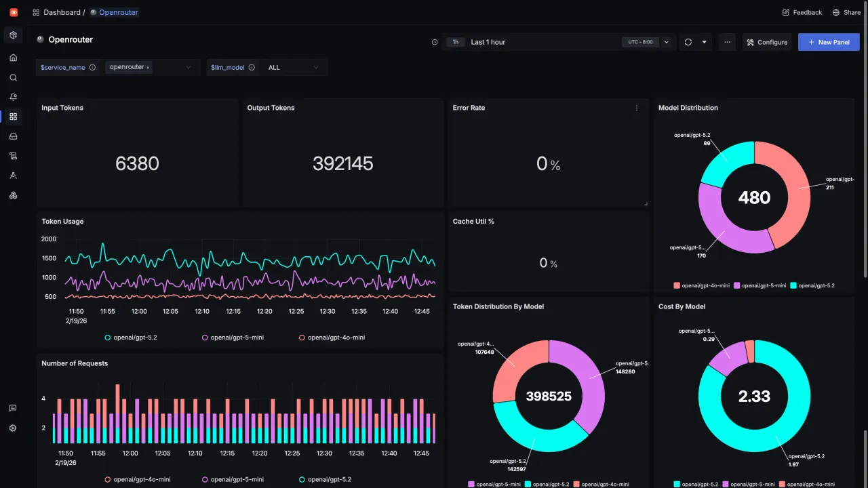
Task: Toggle openai/gpt-5.2 series in Token Usage legend
Action: coord(131,337)
